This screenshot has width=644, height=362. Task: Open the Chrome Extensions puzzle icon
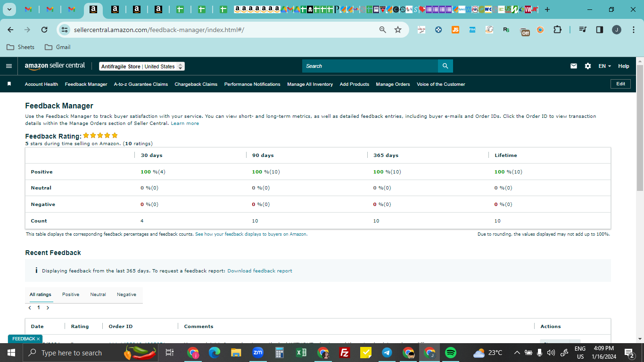coord(557,30)
